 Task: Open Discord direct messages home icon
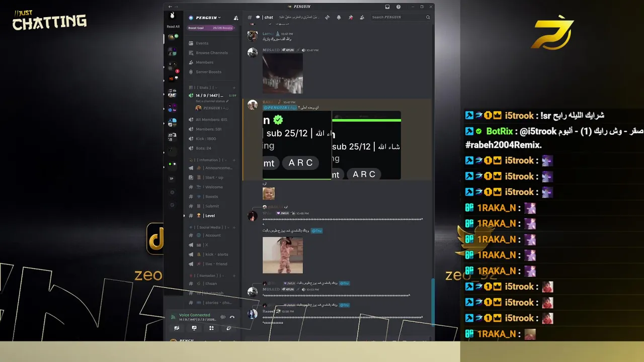[173, 16]
